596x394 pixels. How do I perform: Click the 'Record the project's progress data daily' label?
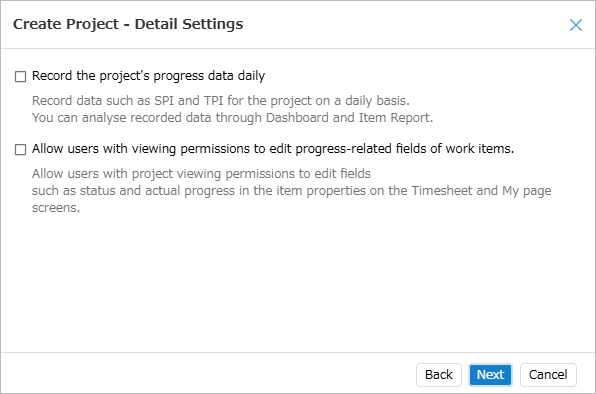148,76
